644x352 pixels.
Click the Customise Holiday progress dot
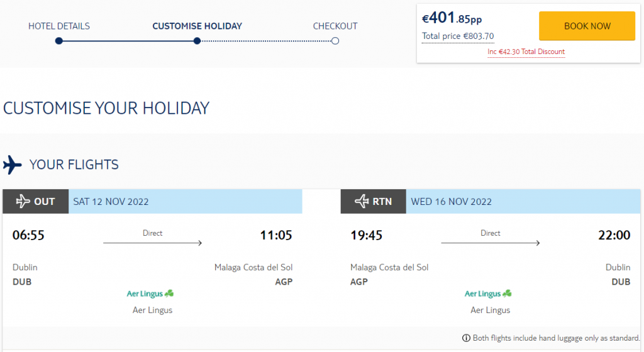(197, 41)
